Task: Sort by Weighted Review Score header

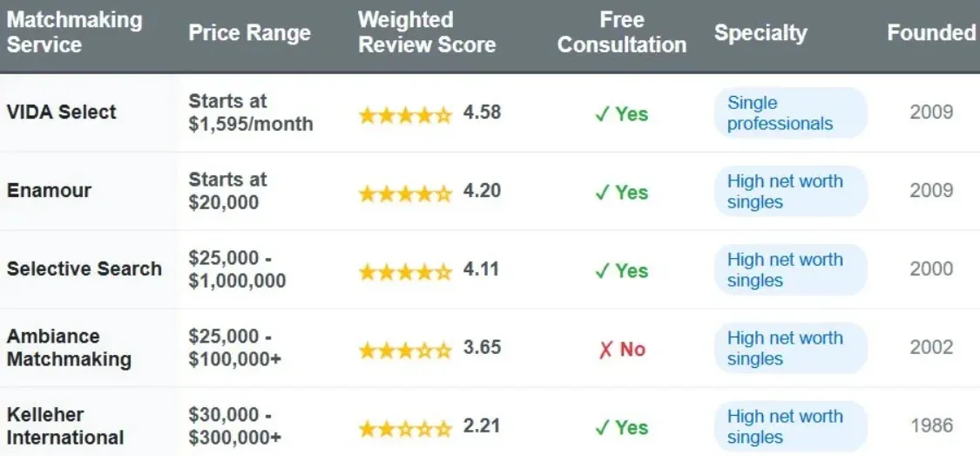Action: pos(427,32)
